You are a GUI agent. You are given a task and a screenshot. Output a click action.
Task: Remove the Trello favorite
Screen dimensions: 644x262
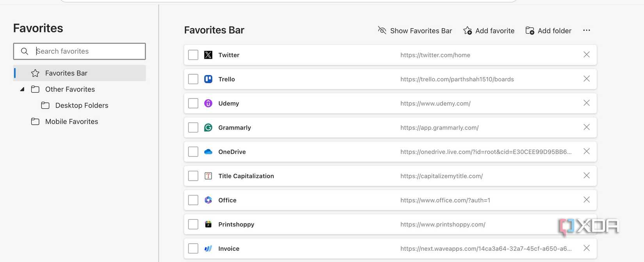pos(587,79)
